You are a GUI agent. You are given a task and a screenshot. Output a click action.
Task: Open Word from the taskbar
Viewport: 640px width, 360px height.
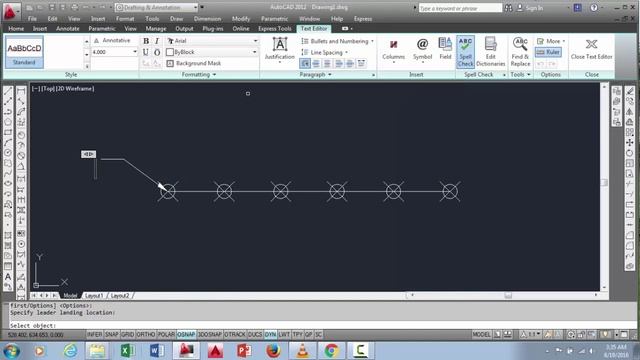coord(157,351)
